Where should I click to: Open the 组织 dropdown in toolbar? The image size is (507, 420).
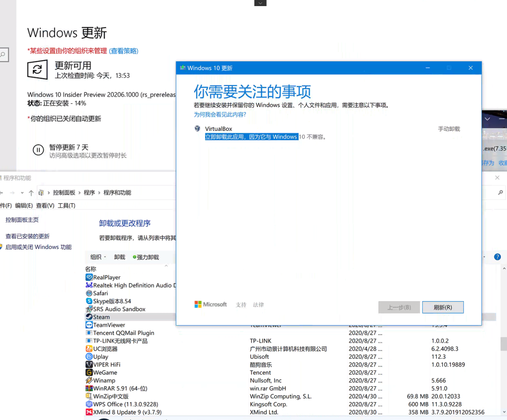[98, 257]
